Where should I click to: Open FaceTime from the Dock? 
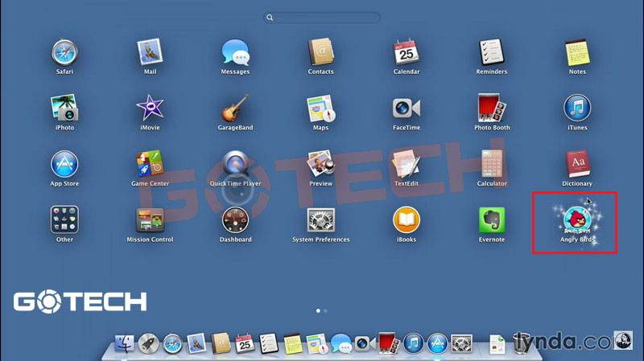pyautogui.click(x=365, y=344)
